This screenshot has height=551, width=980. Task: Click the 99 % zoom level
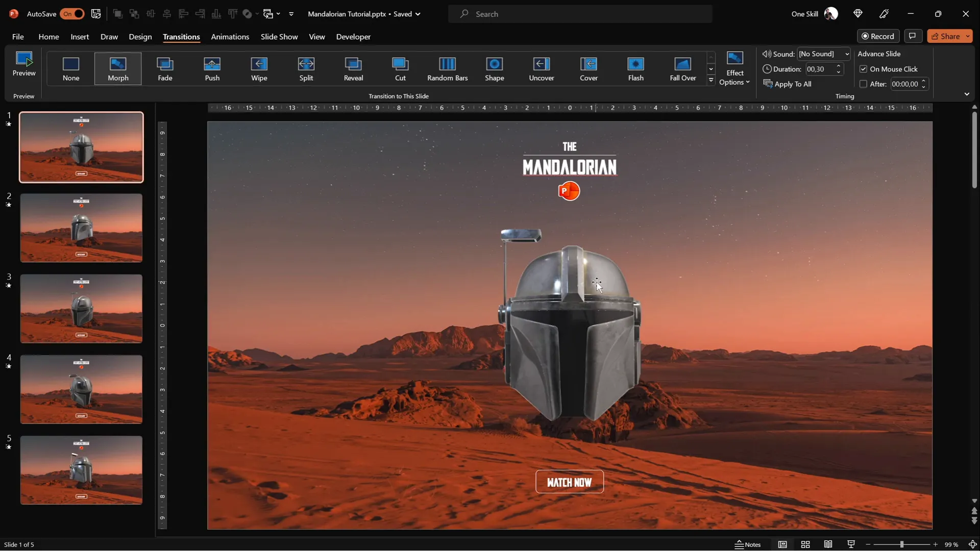[951, 544]
